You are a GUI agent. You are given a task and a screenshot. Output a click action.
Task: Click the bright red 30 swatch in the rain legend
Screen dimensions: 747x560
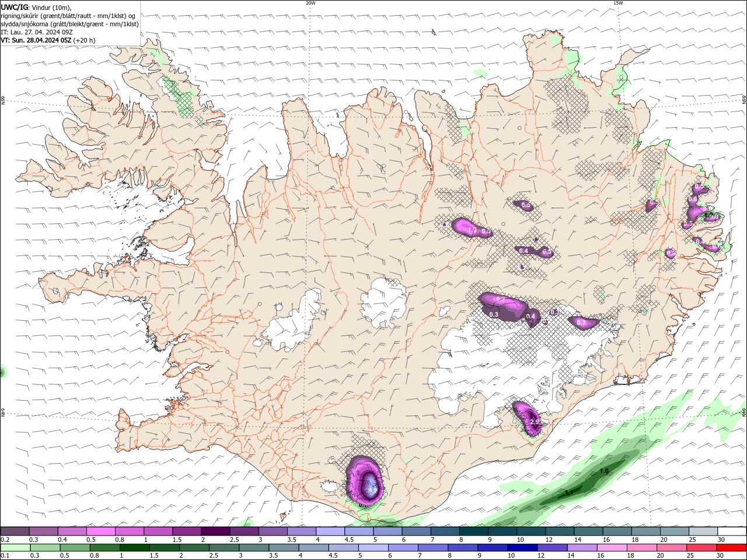[x=731, y=548]
